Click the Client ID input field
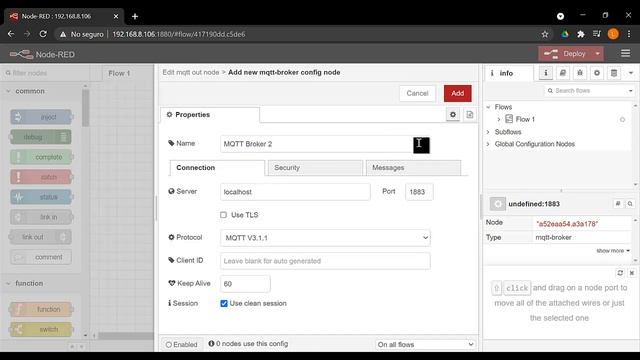Image resolution: width=640 pixels, height=360 pixels. pos(325,261)
